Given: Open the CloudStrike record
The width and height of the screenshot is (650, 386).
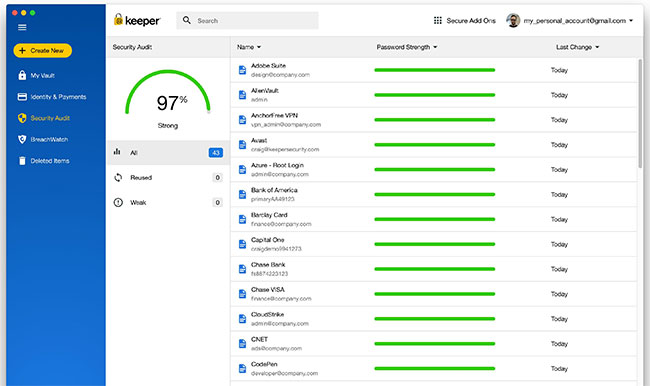Looking at the screenshot, I should (434, 319).
